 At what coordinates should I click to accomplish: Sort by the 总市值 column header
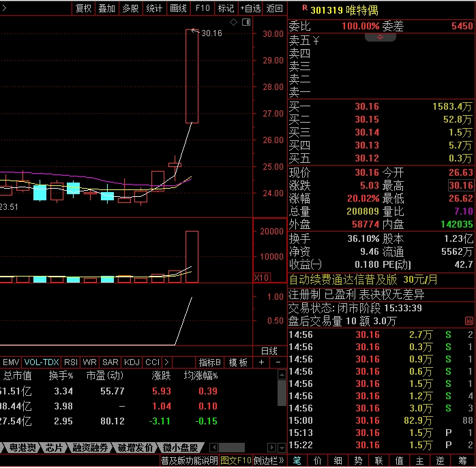click(17, 376)
